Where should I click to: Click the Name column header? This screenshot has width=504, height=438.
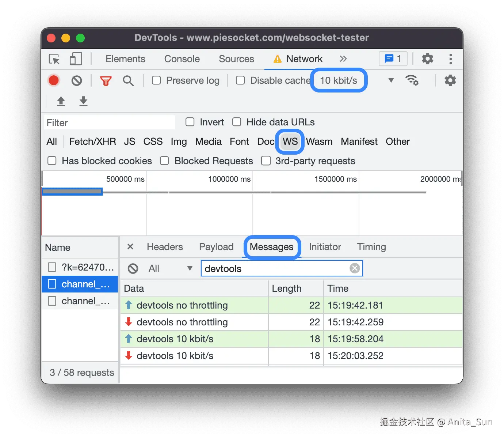pyautogui.click(x=80, y=248)
